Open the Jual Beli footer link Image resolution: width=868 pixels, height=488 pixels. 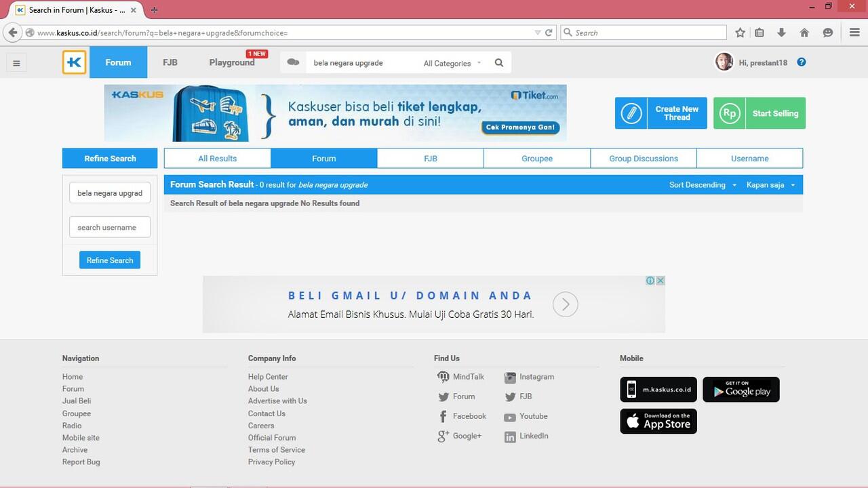(x=77, y=401)
